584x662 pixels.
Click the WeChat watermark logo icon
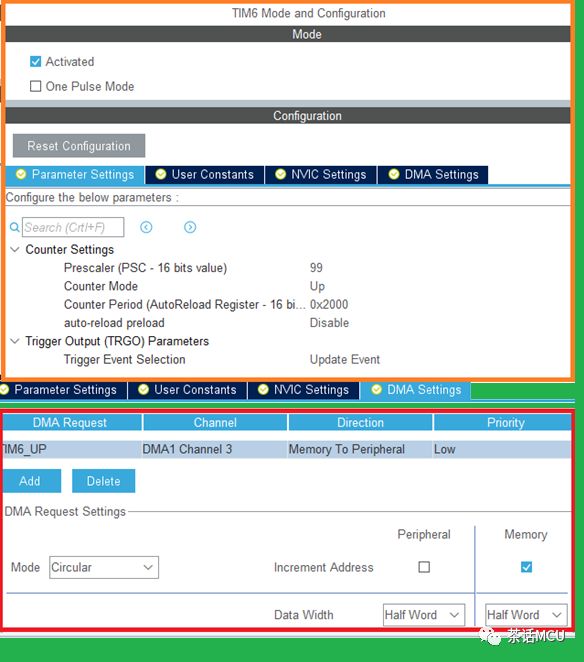[x=490, y=635]
